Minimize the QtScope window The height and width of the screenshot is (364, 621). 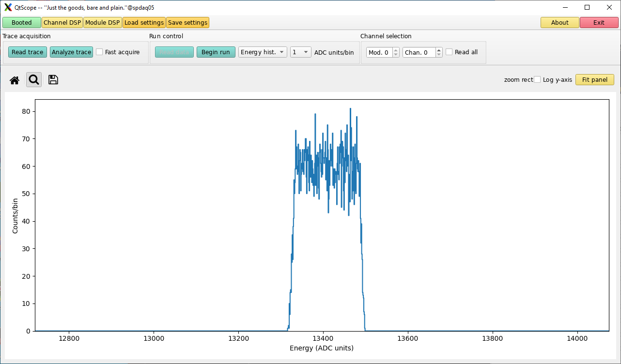[565, 7]
